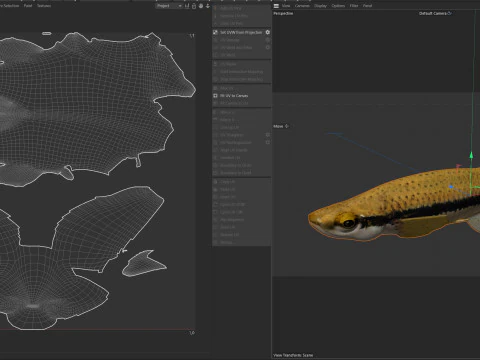The height and width of the screenshot is (360, 480).
Task: Open UV editor Panel menu
Action: (x=28, y=6)
